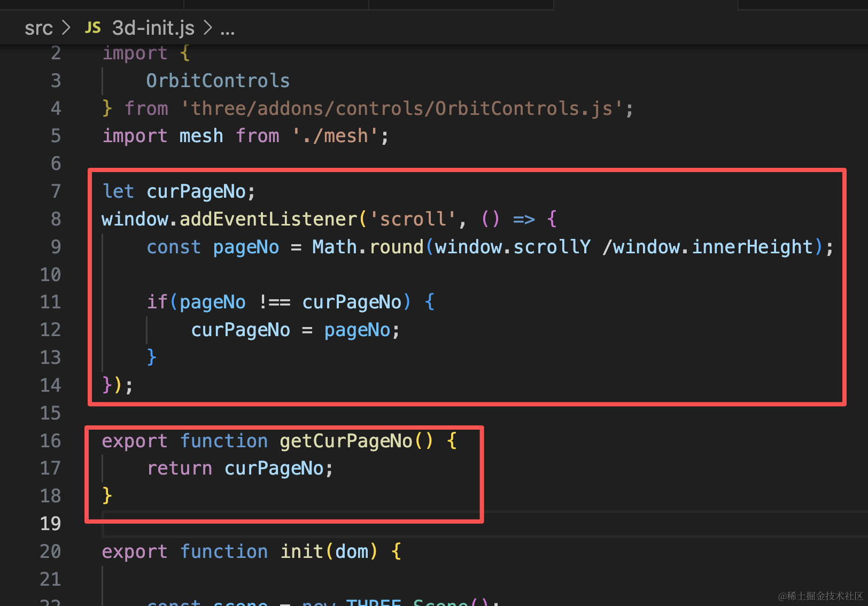Click line number 16 in the gutter
868x606 pixels.
(50, 441)
